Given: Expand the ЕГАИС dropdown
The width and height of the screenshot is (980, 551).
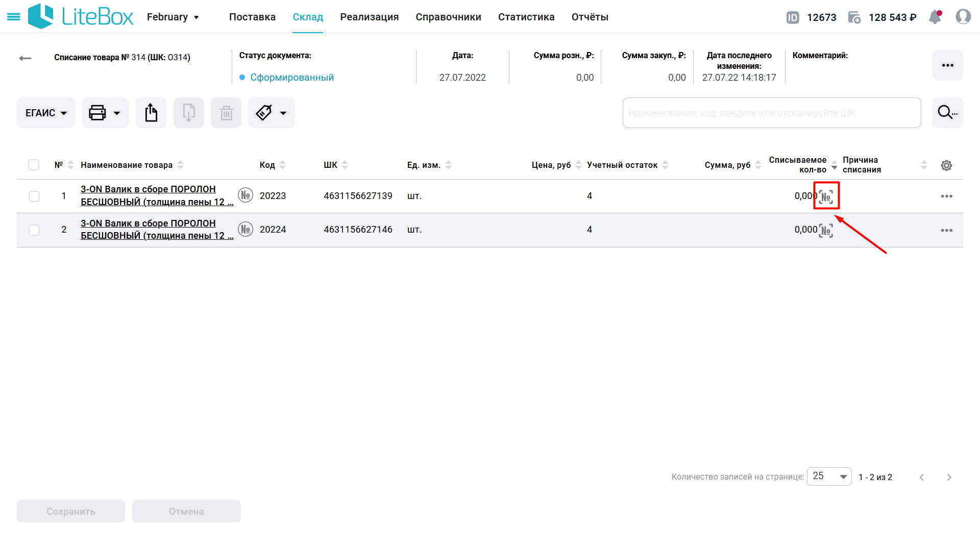Looking at the screenshot, I should (46, 113).
